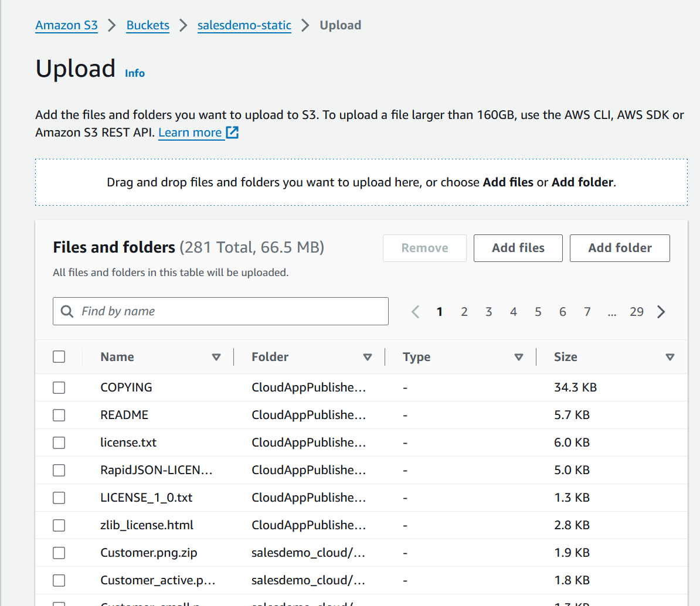The image size is (700, 606).
Task: Check the select-all checkbox in table header
Action: (x=59, y=356)
